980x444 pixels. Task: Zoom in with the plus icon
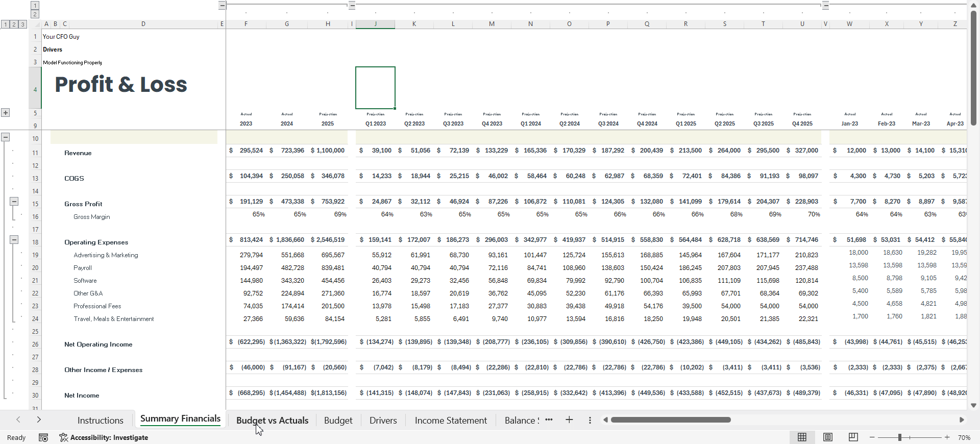(947, 437)
